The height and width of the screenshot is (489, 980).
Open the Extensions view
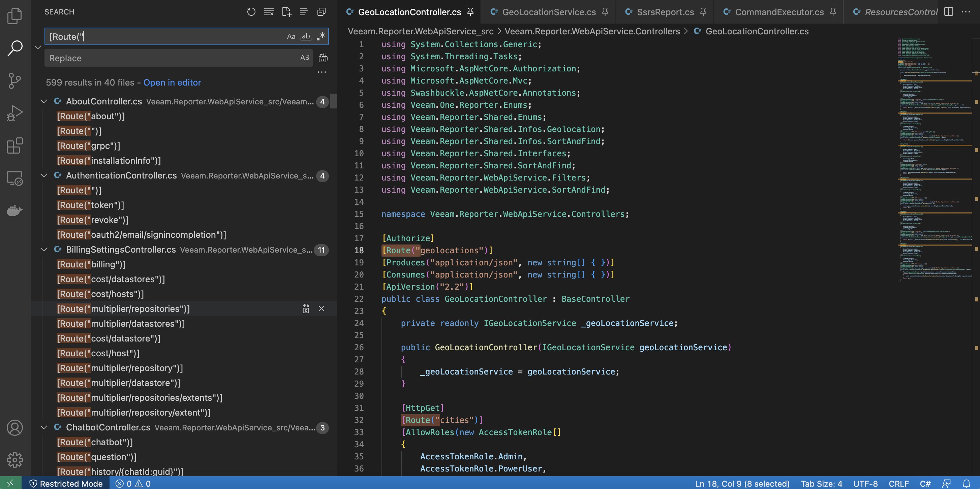coord(15,145)
